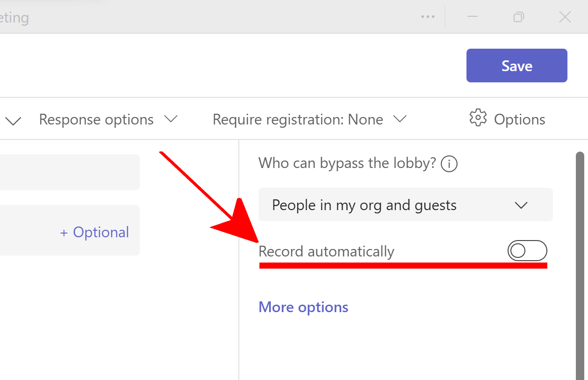588x380 pixels.
Task: Expand the chevron left of Response options
Action: 14,121
